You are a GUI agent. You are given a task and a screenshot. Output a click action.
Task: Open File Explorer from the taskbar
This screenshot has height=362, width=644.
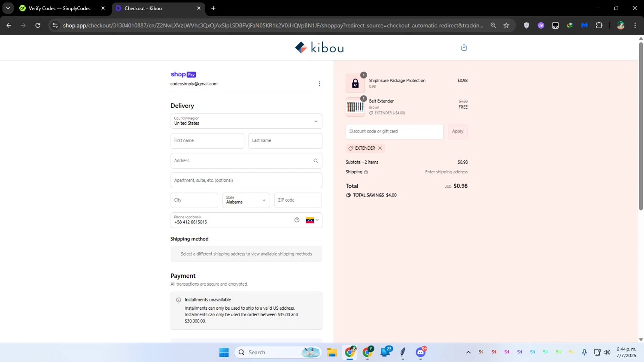click(x=332, y=353)
